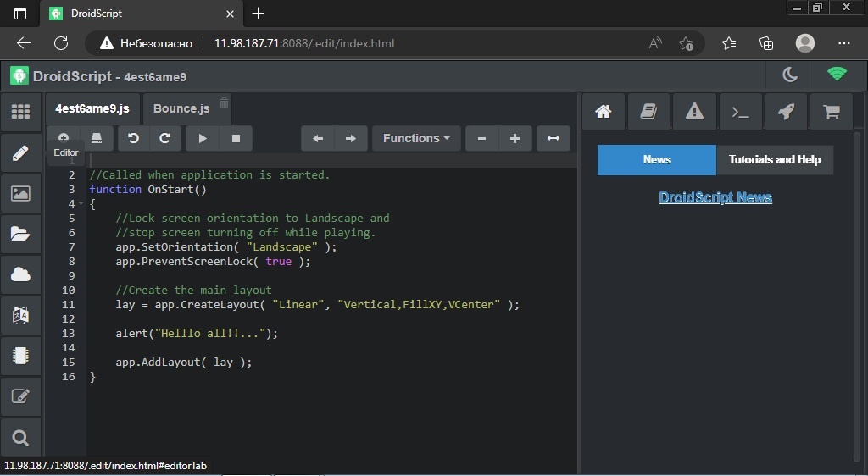The height and width of the screenshot is (476, 868).
Task: Open the apps grid in sidebar
Action: click(x=20, y=113)
